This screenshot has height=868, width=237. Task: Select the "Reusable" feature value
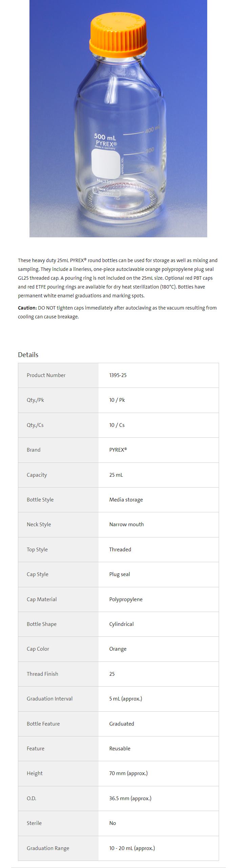[120, 748]
